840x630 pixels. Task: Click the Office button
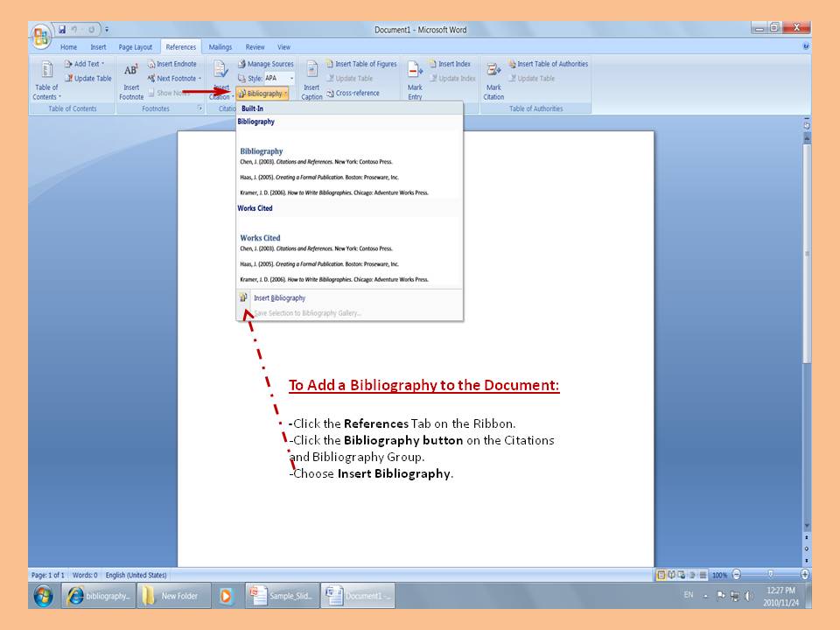[41, 38]
